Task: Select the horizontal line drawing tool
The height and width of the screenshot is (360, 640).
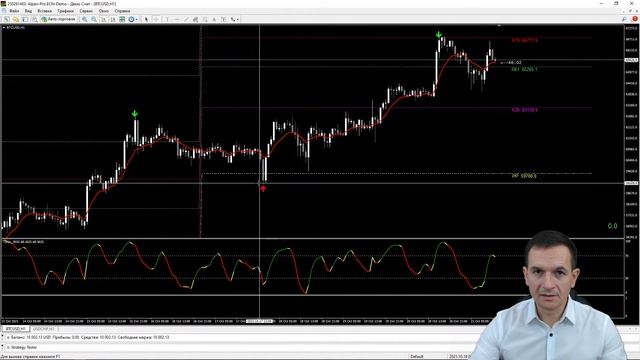Action: pos(177,19)
